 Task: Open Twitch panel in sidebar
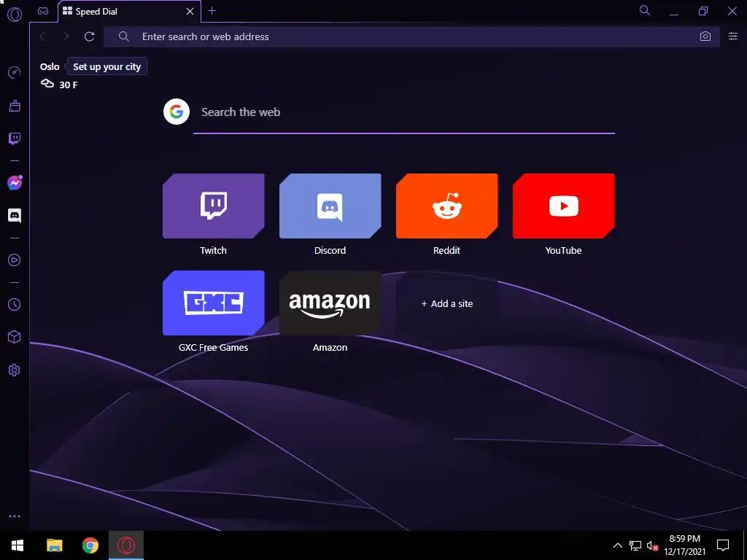pos(15,139)
